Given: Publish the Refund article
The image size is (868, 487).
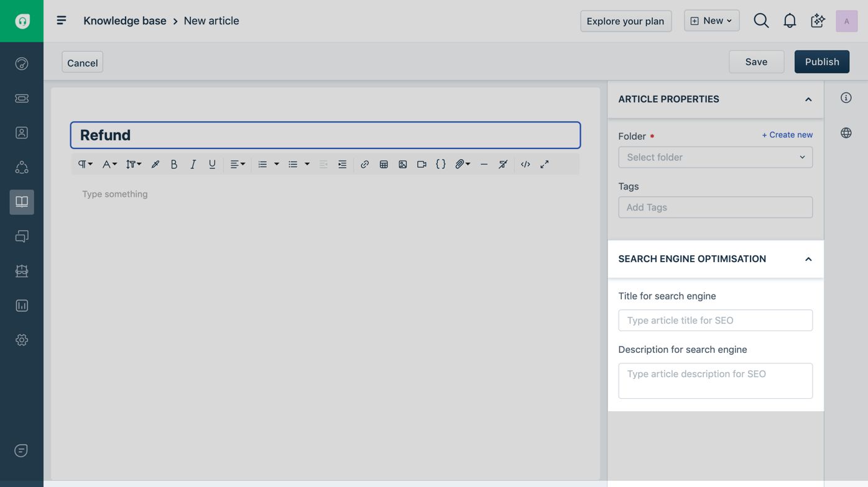Looking at the screenshot, I should click(x=821, y=61).
